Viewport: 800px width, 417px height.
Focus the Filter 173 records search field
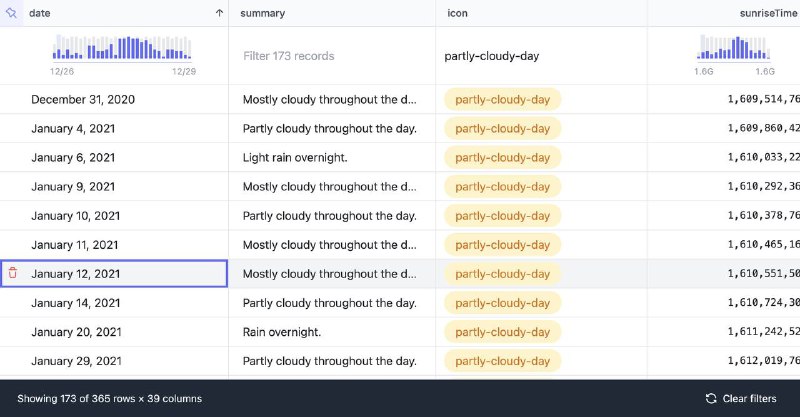tap(330, 56)
